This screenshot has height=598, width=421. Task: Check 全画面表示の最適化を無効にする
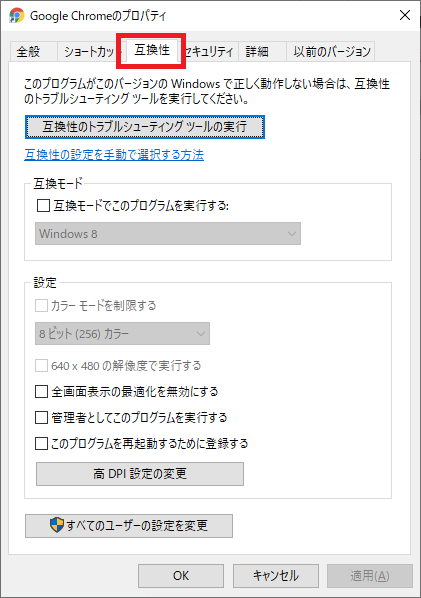41,392
